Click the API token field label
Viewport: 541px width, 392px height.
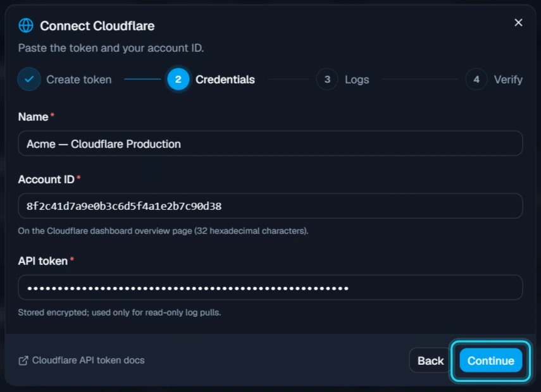[x=43, y=261]
